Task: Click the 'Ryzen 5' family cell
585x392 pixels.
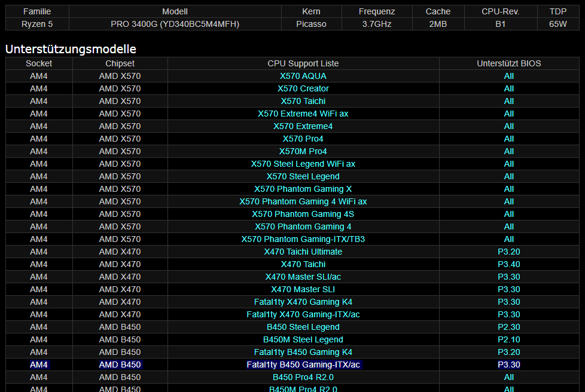Action: (37, 24)
